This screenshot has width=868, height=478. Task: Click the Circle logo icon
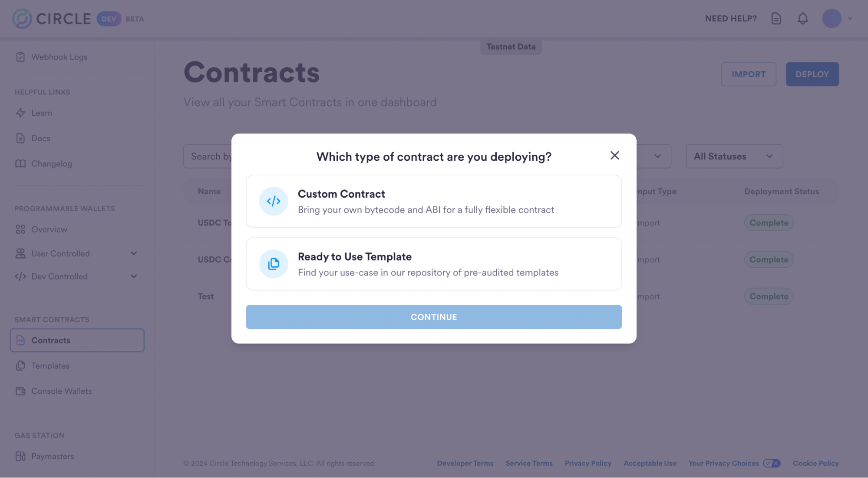click(x=22, y=19)
